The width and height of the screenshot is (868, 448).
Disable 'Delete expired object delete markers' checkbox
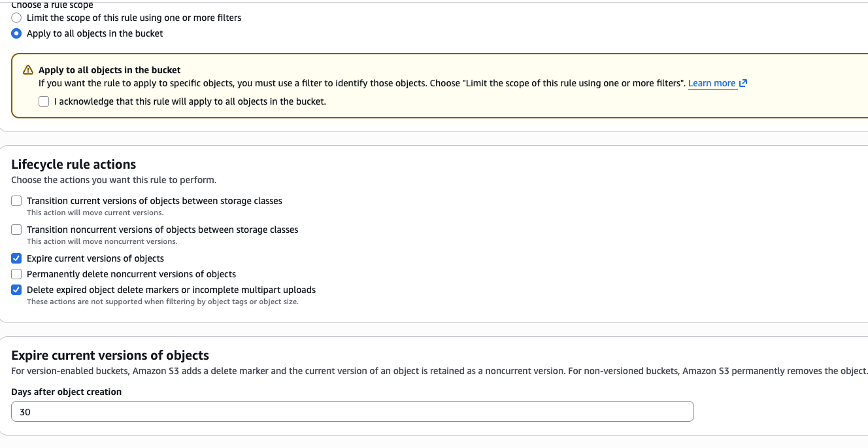coord(16,290)
